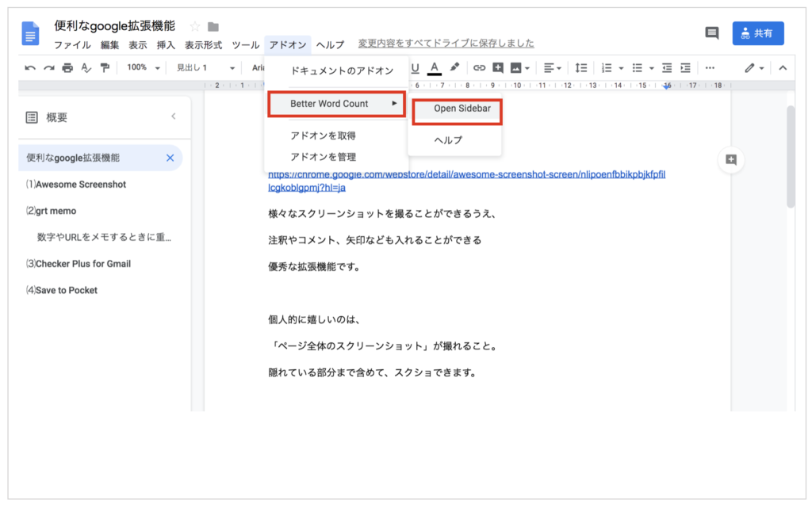
Task: Click the bulleted list icon
Action: 637,68
